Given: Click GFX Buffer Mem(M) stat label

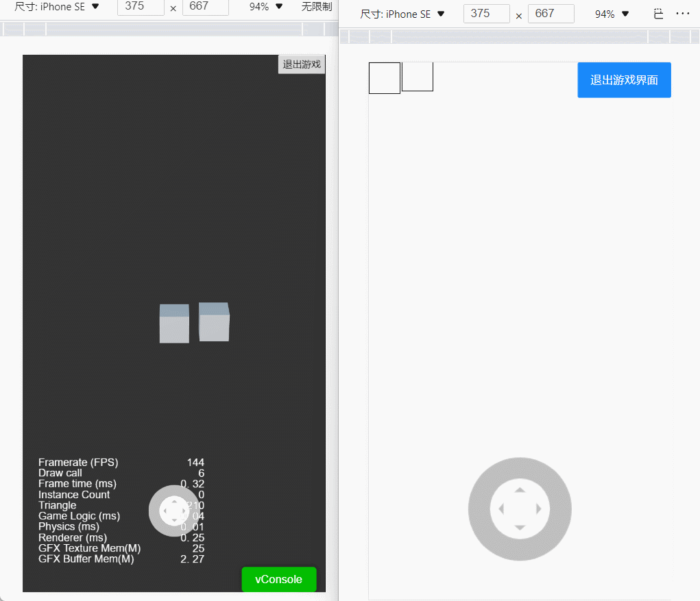Looking at the screenshot, I should click(x=86, y=559).
